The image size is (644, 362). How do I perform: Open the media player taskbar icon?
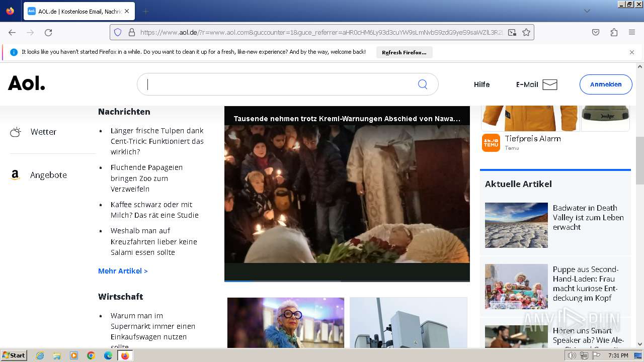(x=74, y=355)
